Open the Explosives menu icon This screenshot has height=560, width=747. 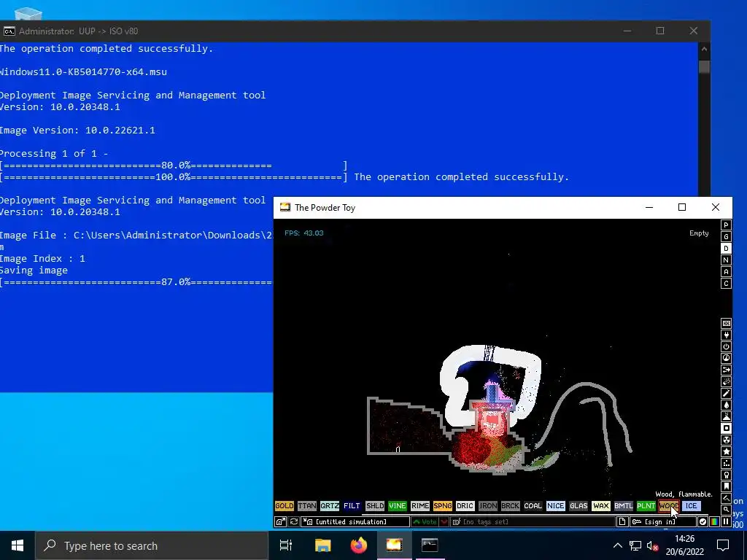pyautogui.click(x=726, y=381)
